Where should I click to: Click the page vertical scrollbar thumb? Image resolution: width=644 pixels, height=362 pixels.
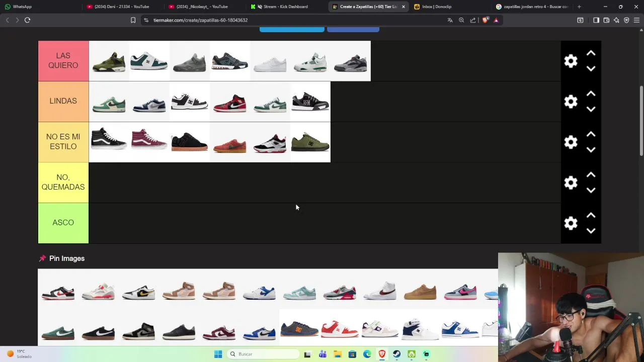641,121
